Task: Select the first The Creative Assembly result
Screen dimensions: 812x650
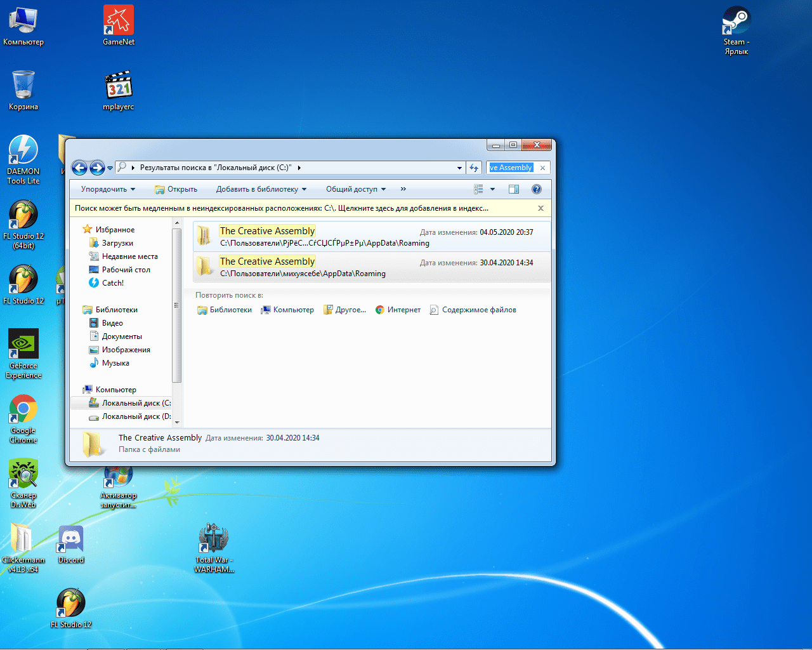Action: point(372,236)
